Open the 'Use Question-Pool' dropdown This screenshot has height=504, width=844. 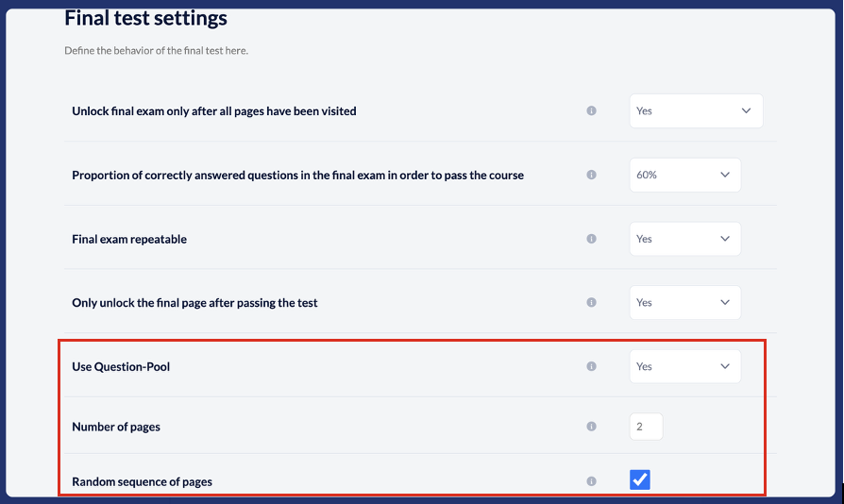click(684, 366)
